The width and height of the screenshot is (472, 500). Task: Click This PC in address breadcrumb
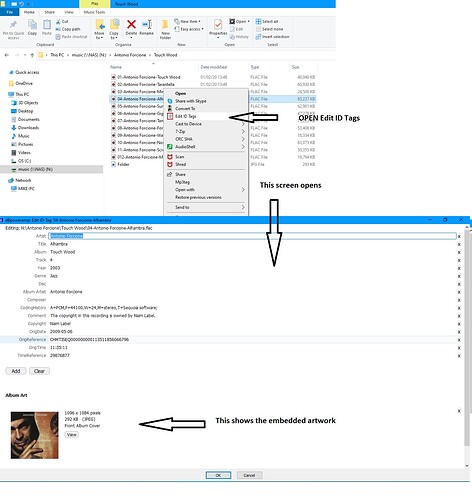[x=57, y=55]
